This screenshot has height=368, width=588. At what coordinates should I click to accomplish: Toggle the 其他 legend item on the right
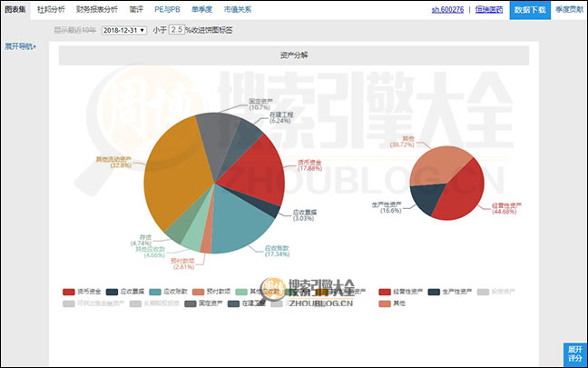[392, 303]
